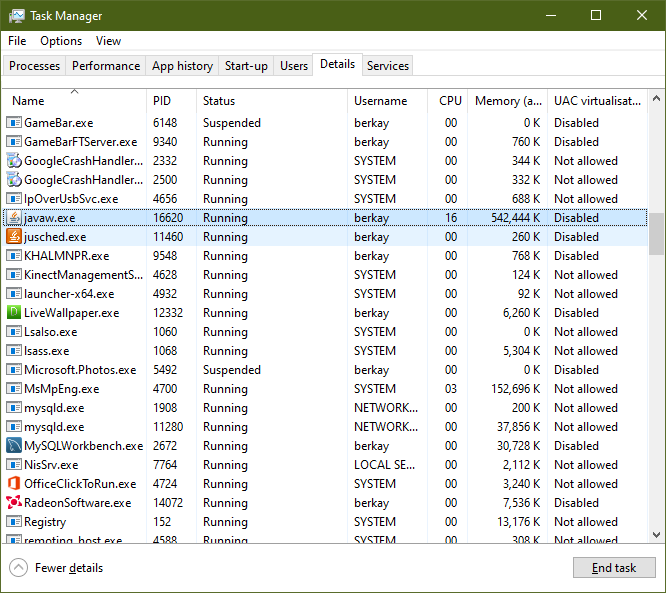Switch to the App history tab

182,66
